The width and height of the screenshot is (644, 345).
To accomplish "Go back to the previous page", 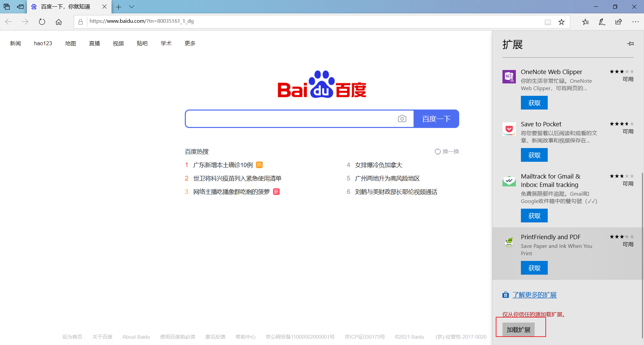I will point(8,22).
